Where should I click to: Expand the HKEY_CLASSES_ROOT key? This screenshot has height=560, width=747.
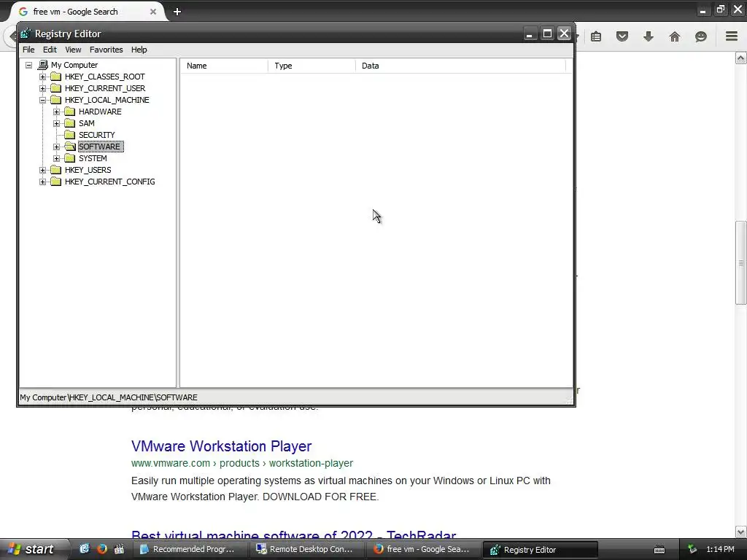(x=42, y=77)
